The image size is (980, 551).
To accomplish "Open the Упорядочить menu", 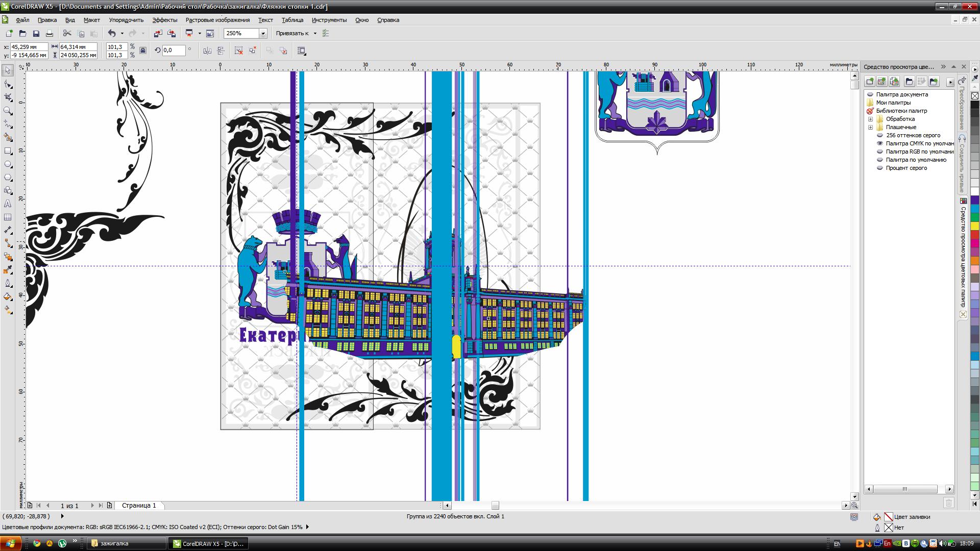I will tap(126, 20).
